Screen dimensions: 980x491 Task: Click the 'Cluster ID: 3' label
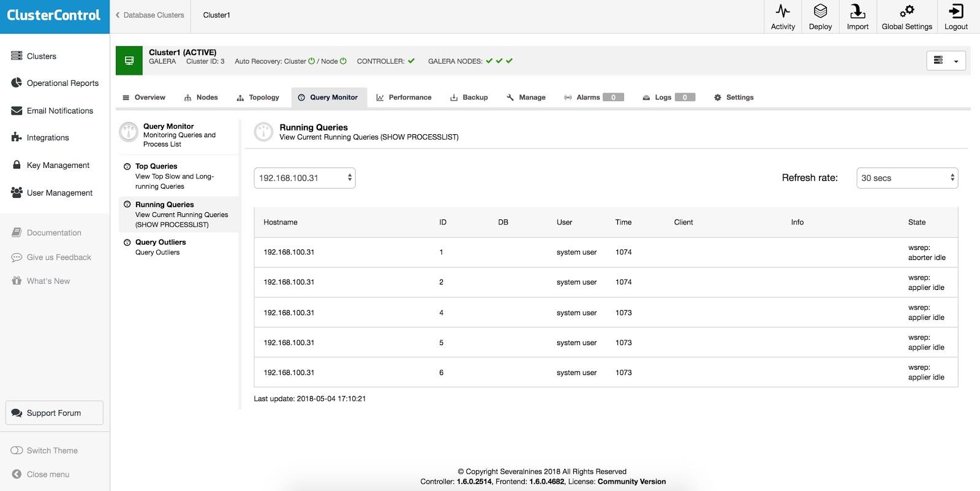point(205,61)
